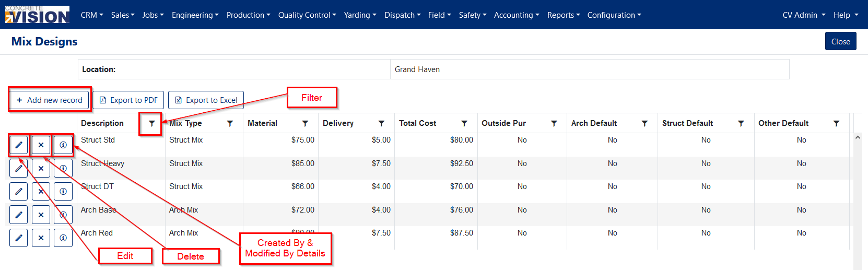This screenshot has width=868, height=270.
Task: Filter the Arch Default column
Action: point(644,123)
